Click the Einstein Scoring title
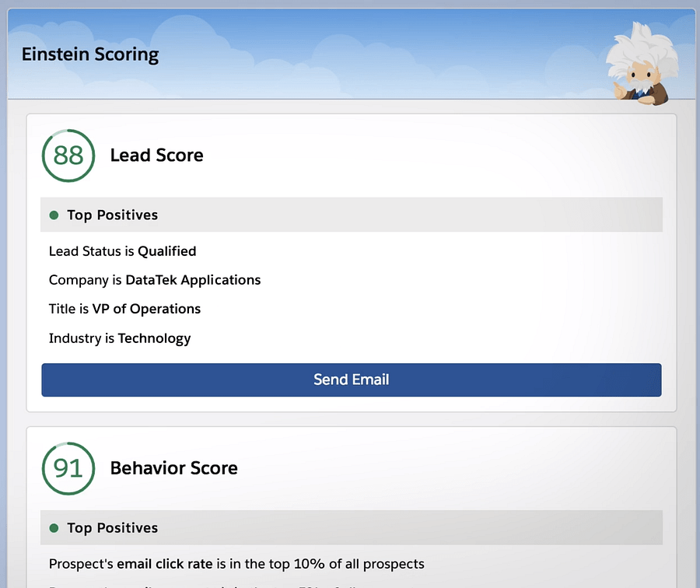The height and width of the screenshot is (588, 700). pyautogui.click(x=90, y=54)
